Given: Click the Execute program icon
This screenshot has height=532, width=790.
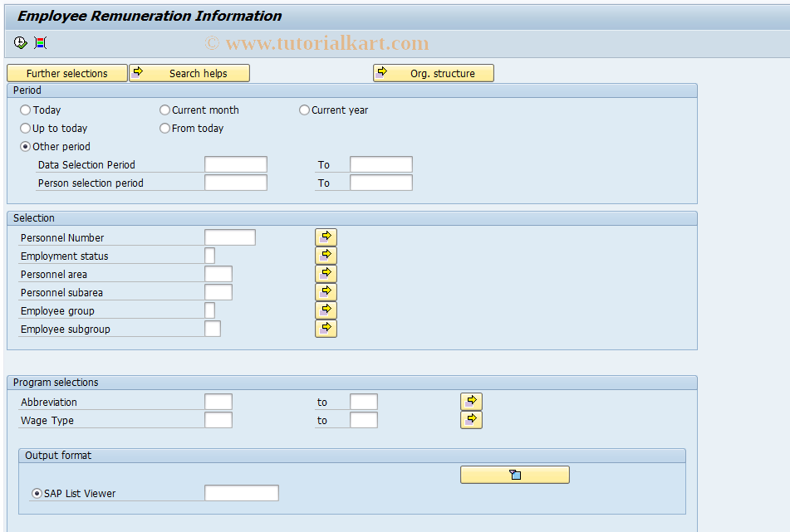Looking at the screenshot, I should [20, 42].
